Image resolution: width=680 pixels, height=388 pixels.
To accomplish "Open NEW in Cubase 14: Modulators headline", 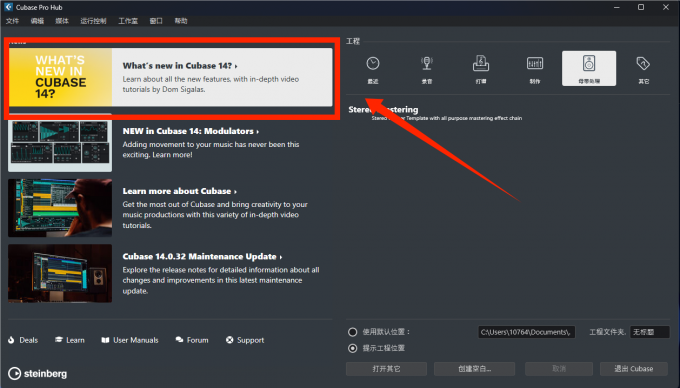I will (191, 131).
